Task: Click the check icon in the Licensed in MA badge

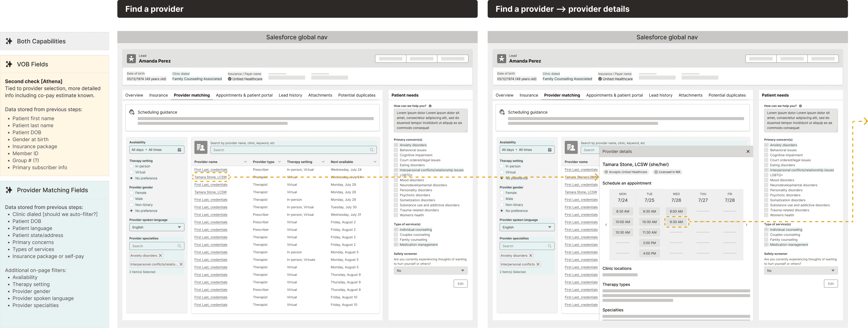Action: (656, 172)
